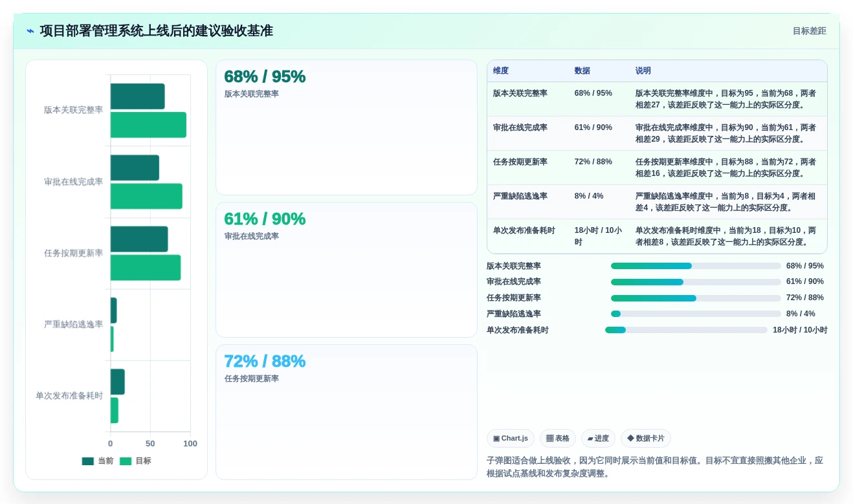Click the 目标差距 label in header
The width and height of the screenshot is (853, 504).
pos(810,31)
